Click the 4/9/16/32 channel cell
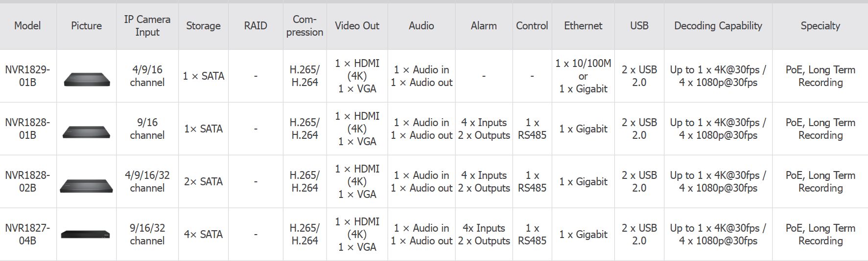This screenshot has width=868, height=261. click(147, 181)
